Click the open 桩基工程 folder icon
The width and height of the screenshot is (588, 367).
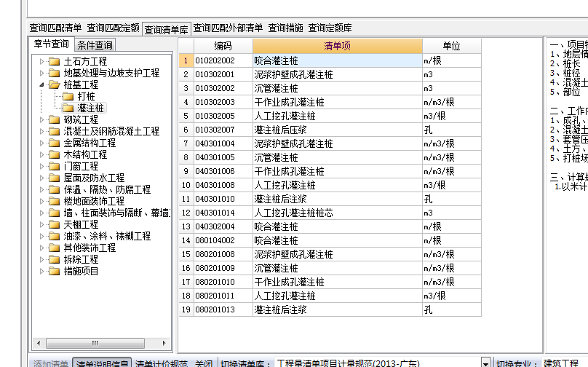point(54,84)
